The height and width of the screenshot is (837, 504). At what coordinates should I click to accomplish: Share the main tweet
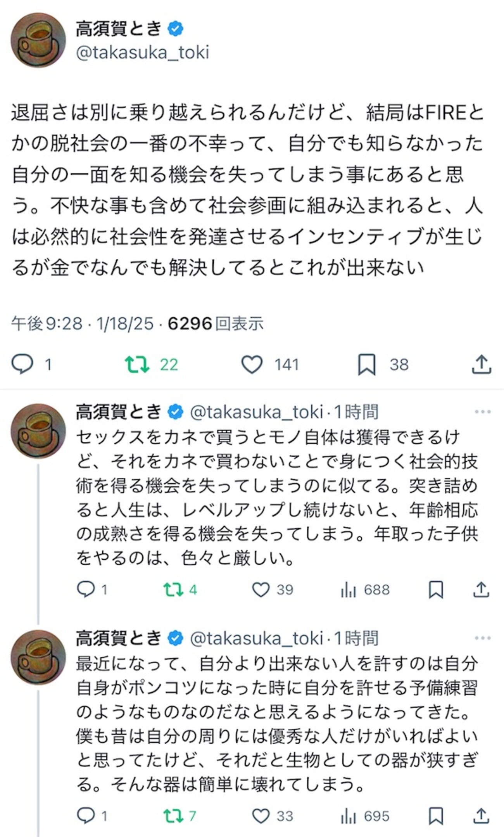click(x=481, y=365)
